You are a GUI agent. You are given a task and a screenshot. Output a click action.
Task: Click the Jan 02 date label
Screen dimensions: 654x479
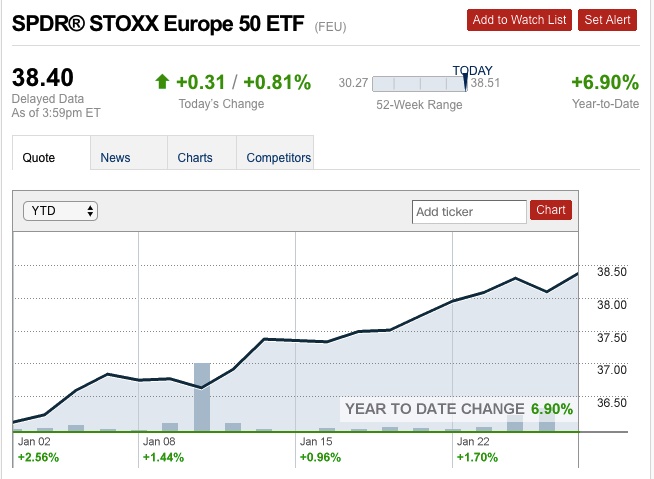[34, 440]
